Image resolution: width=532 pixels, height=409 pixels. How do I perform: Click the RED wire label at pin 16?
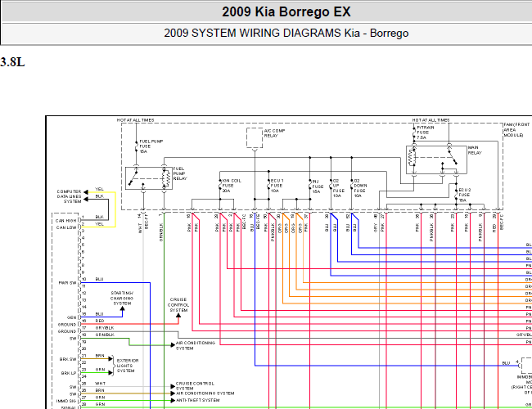100,321
